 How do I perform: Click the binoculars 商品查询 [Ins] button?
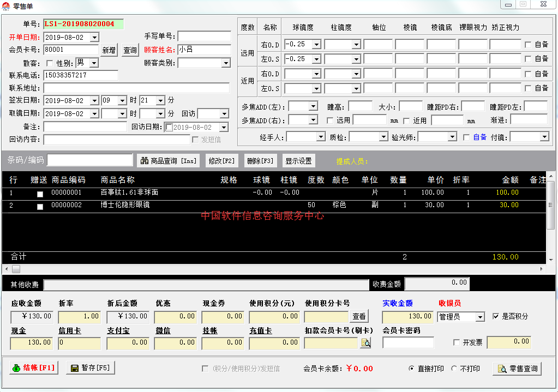tap(169, 161)
